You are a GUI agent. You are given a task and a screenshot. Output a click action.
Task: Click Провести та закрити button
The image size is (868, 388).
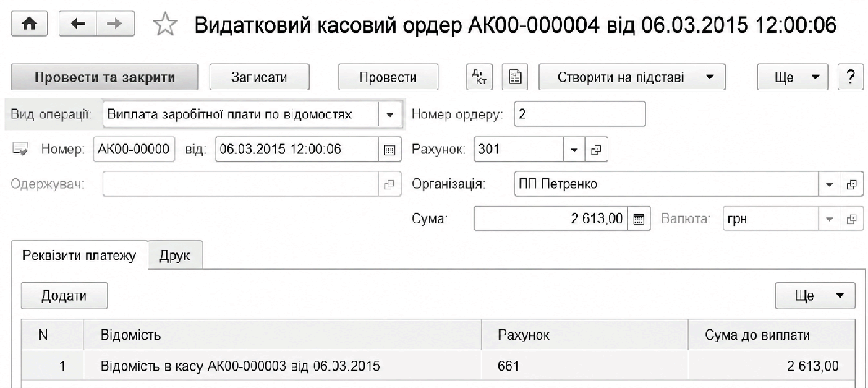point(106,77)
